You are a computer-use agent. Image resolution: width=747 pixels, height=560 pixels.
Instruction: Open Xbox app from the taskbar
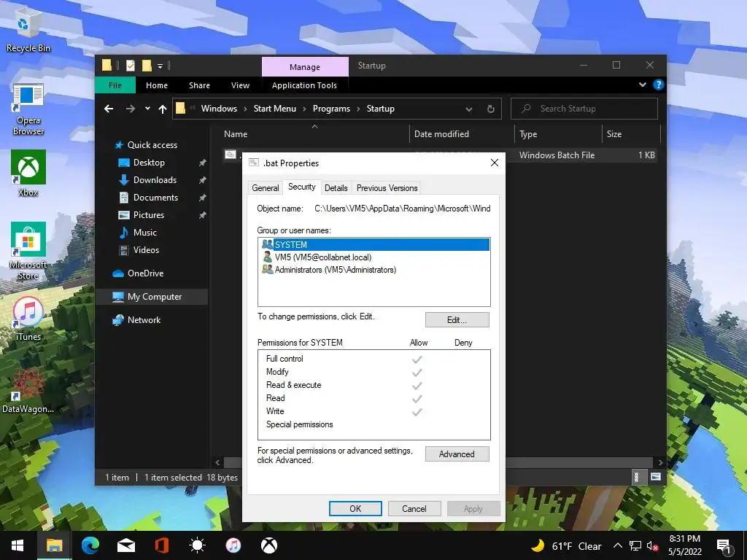pos(269,545)
